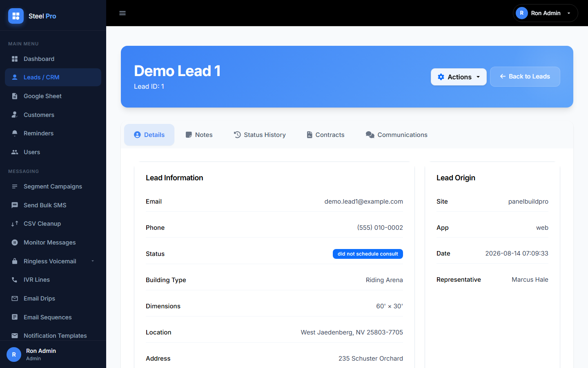
Task: Toggle the hamburger menu icon
Action: 122,13
